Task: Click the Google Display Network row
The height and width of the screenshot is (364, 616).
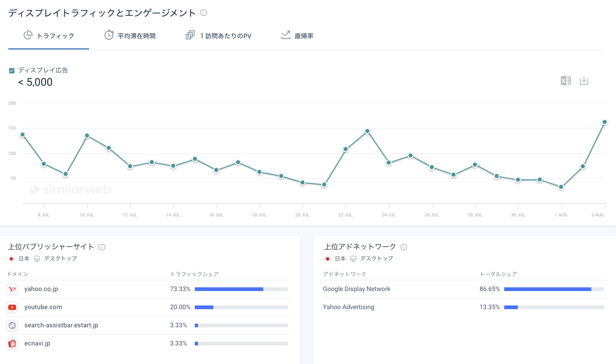Action: tap(356, 289)
